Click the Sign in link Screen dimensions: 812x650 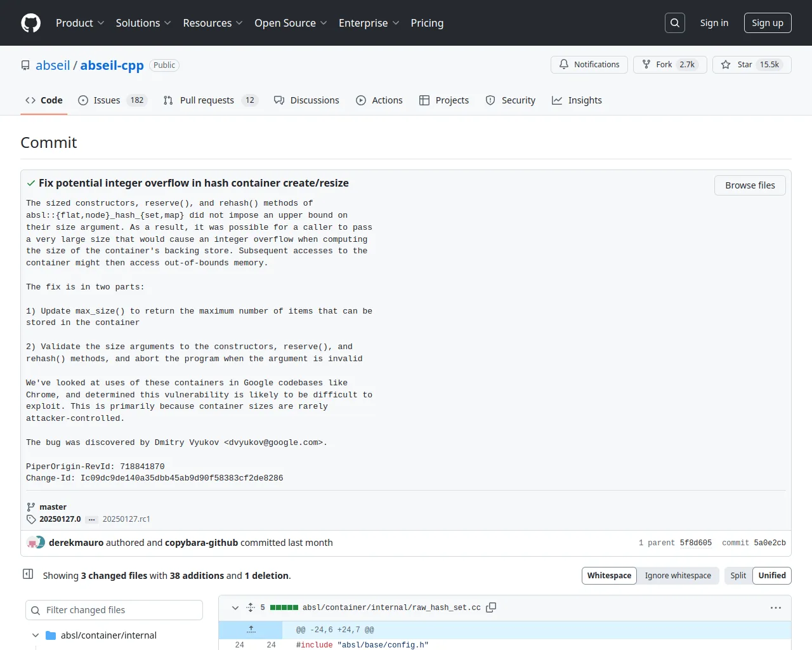coord(714,23)
